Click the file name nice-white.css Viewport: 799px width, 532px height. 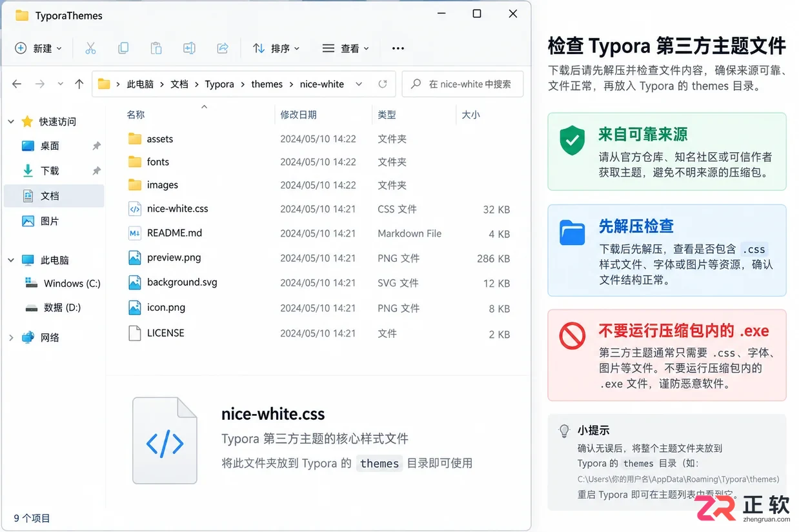pos(177,208)
